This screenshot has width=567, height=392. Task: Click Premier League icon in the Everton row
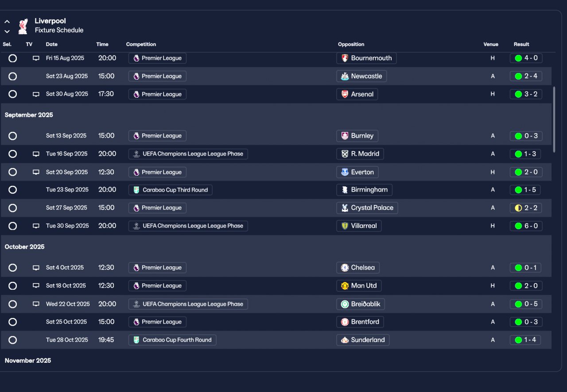pyautogui.click(x=136, y=172)
